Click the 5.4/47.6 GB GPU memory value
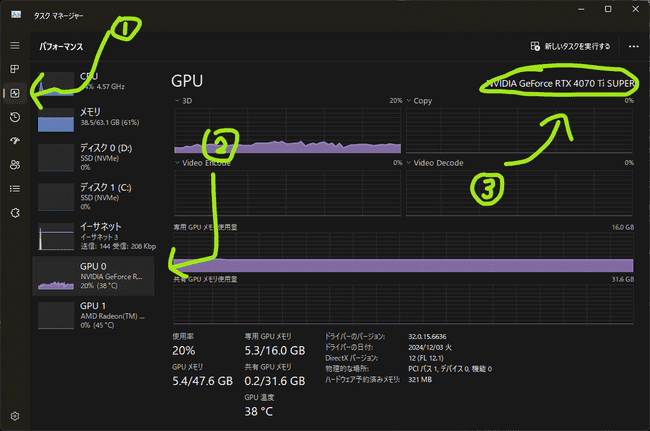This screenshot has height=431, width=650. pyautogui.click(x=203, y=381)
